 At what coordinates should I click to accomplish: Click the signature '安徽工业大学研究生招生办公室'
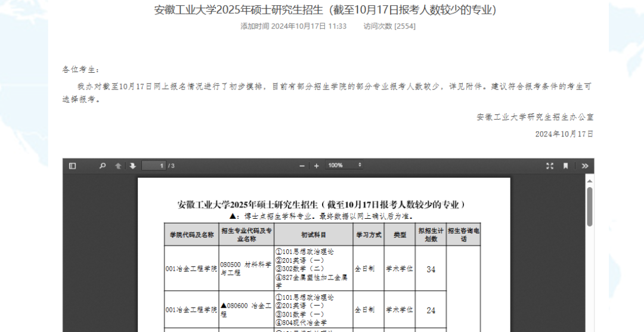tap(535, 117)
